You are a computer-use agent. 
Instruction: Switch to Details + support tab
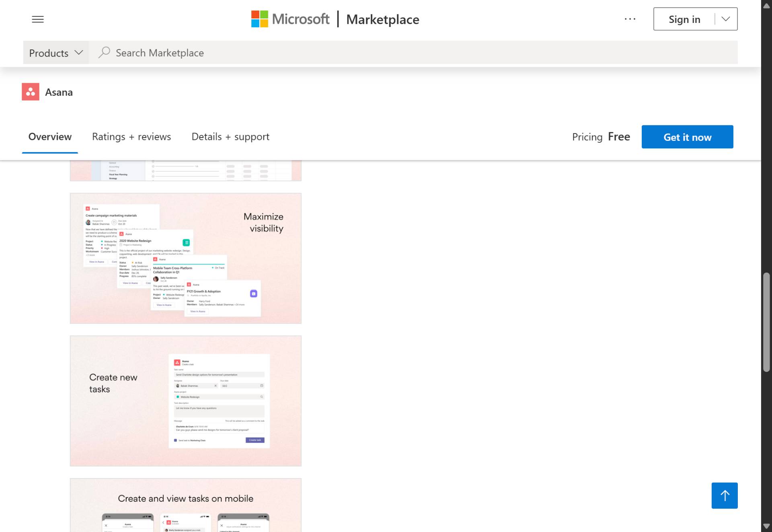[x=230, y=137]
